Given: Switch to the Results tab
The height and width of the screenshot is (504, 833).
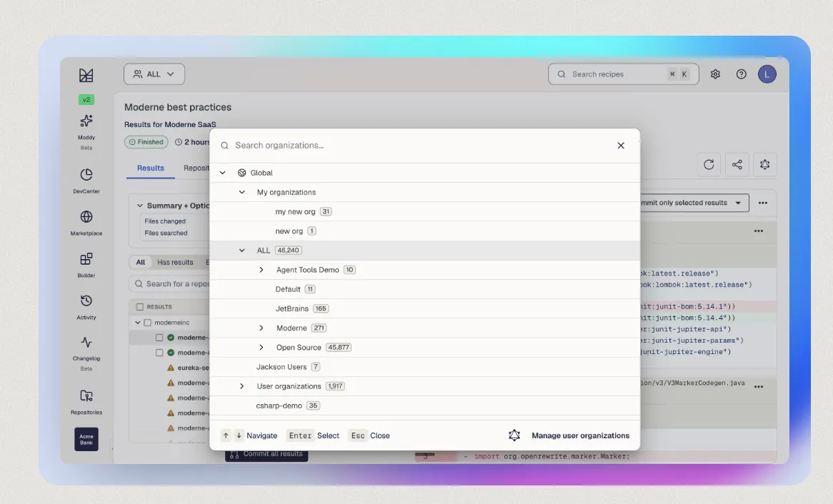Looking at the screenshot, I should click(150, 168).
